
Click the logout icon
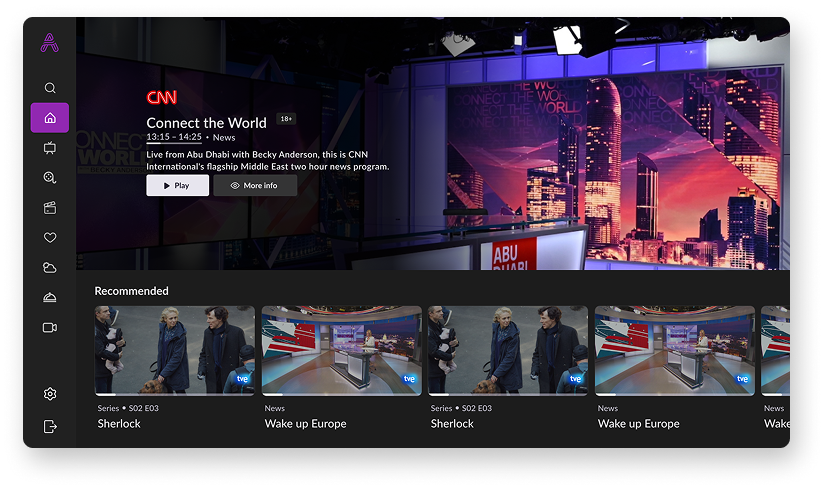point(50,426)
